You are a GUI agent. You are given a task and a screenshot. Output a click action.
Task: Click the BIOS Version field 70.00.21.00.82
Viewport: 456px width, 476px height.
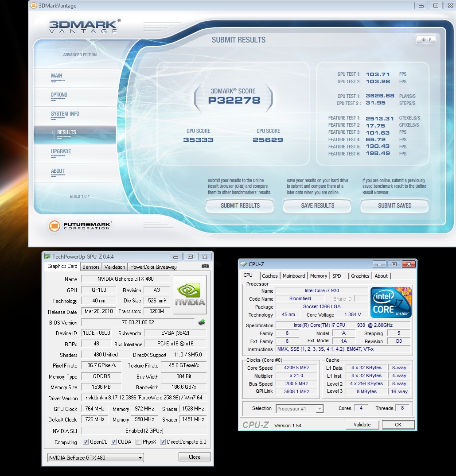click(138, 322)
